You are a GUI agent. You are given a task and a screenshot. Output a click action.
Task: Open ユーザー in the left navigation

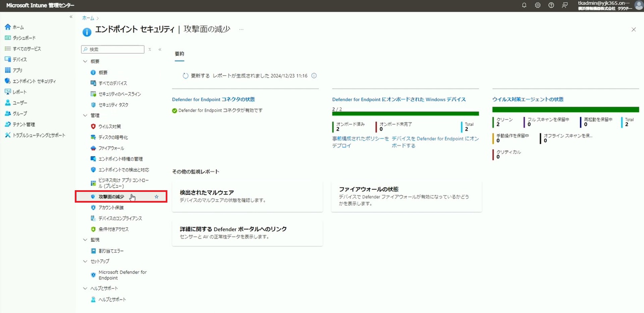tap(16, 103)
